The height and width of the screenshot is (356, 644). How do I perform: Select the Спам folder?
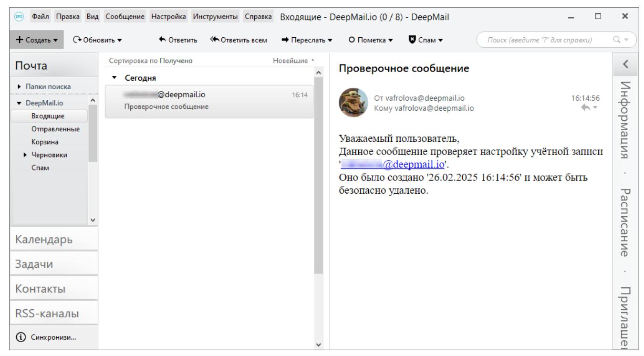pyautogui.click(x=40, y=168)
